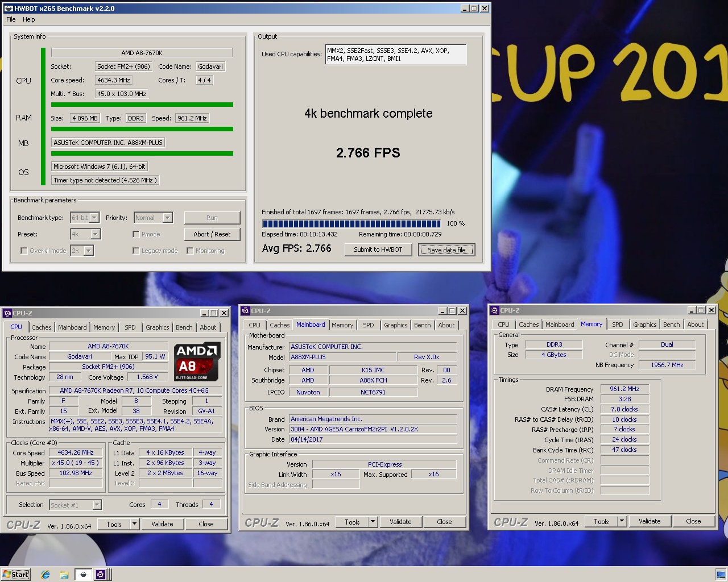Screen dimensions: 728x582
Task: Open Graphics tab in CPU-Z Mainboard window
Action: pos(396,325)
